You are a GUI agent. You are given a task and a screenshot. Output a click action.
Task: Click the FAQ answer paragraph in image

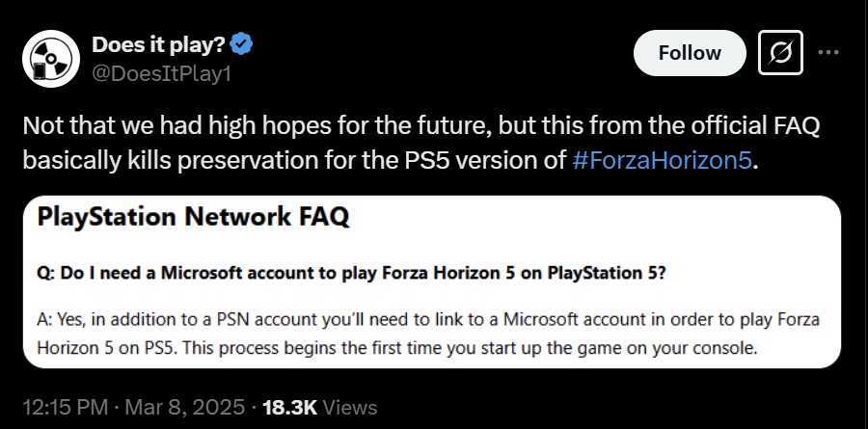pyautogui.click(x=428, y=334)
